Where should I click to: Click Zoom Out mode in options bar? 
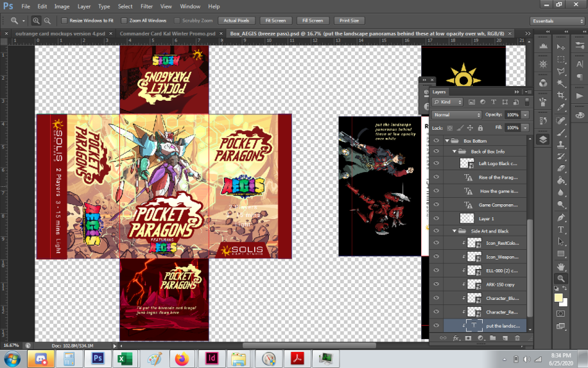[x=48, y=21]
